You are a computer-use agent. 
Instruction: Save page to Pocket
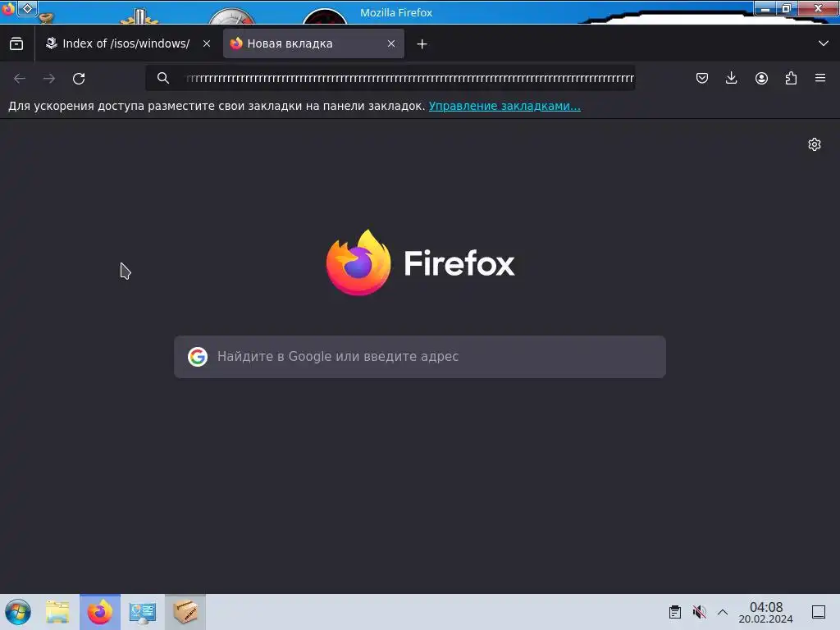coord(702,78)
